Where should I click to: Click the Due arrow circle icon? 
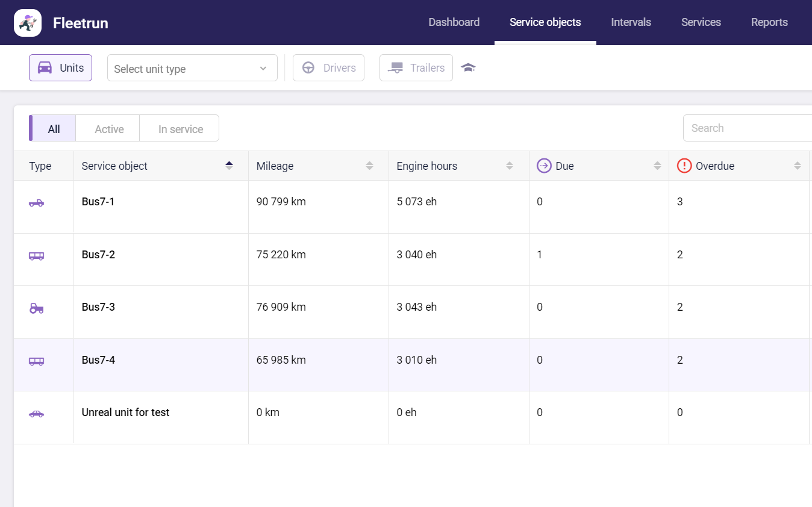click(x=544, y=166)
